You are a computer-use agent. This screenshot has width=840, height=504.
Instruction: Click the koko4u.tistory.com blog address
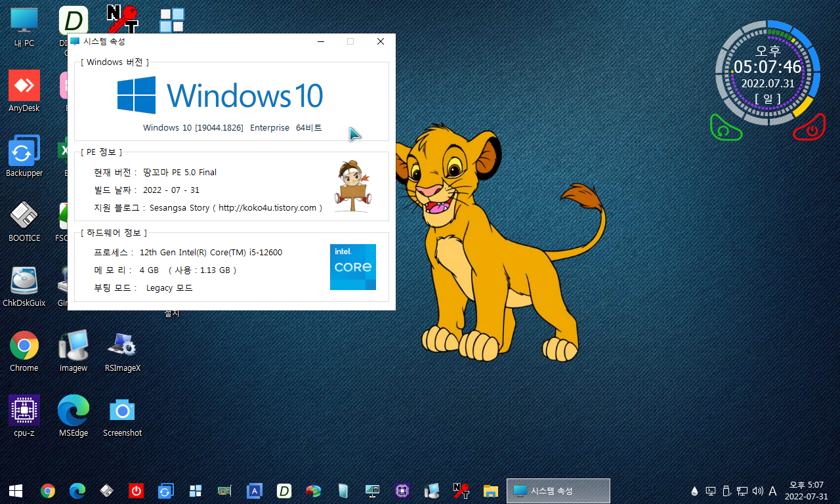point(268,208)
